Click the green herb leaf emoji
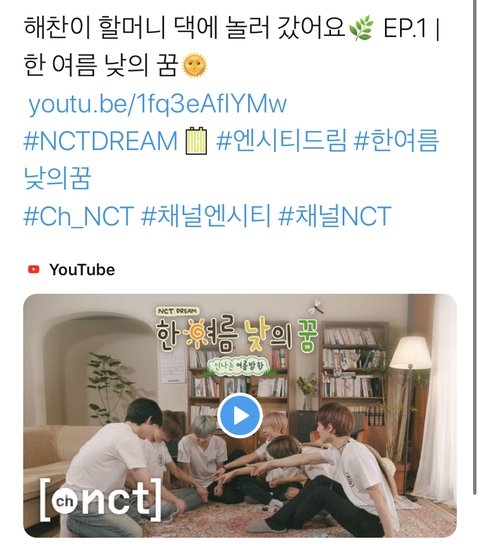The height and width of the screenshot is (547, 480). click(361, 29)
